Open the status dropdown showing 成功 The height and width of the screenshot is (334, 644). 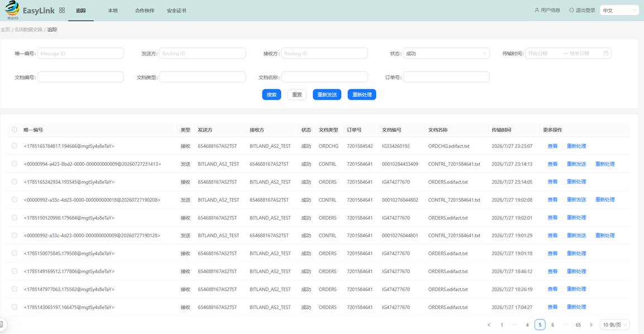(x=446, y=54)
